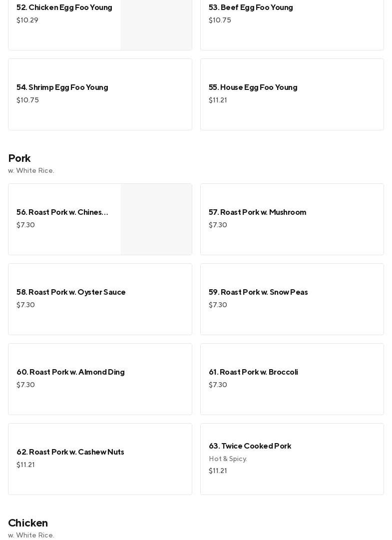This screenshot has height=540, width=392.
Task: Click the Hot & Spicy description text
Action: pos(228,459)
